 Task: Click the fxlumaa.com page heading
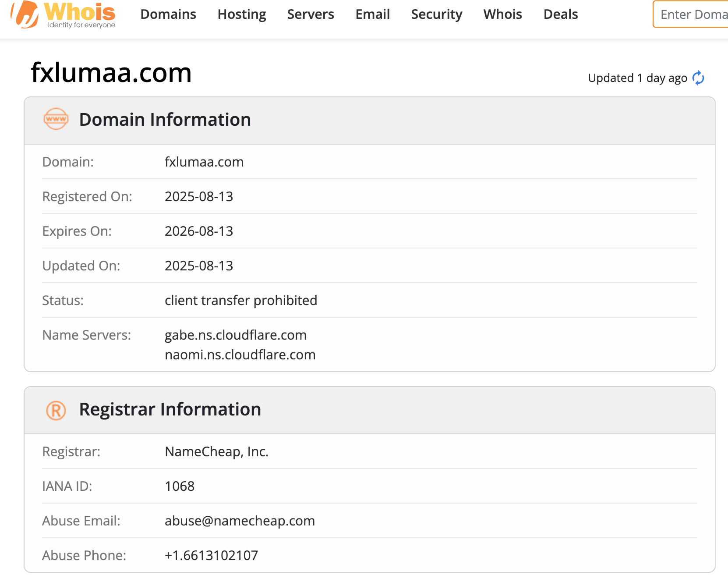click(111, 73)
